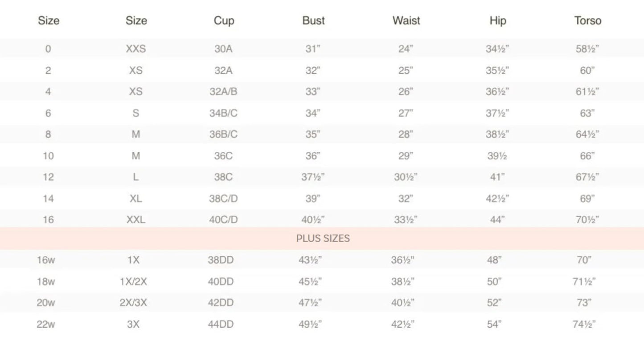This screenshot has height=337, width=644.
Task: Click the Waist column header
Action: pyautogui.click(x=406, y=20)
